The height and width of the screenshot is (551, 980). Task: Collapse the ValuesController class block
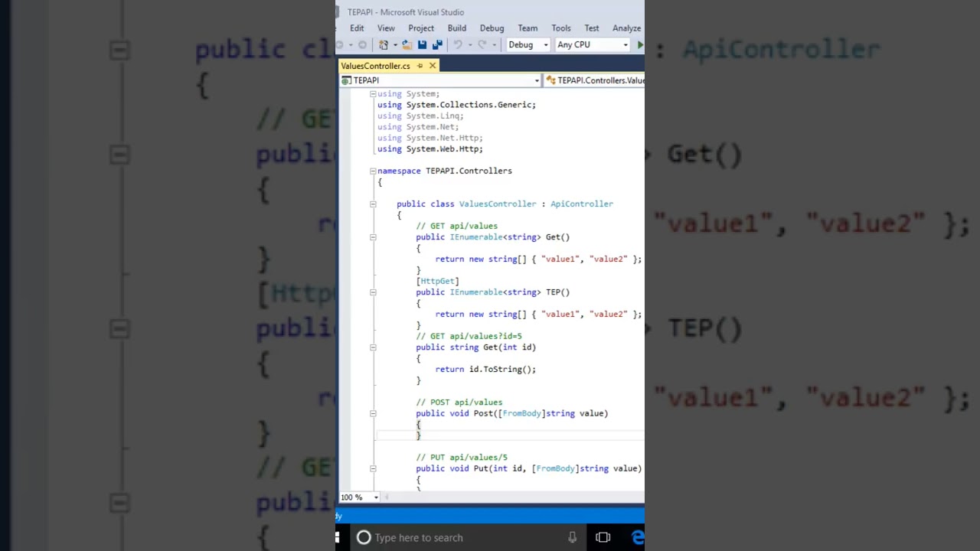point(373,204)
